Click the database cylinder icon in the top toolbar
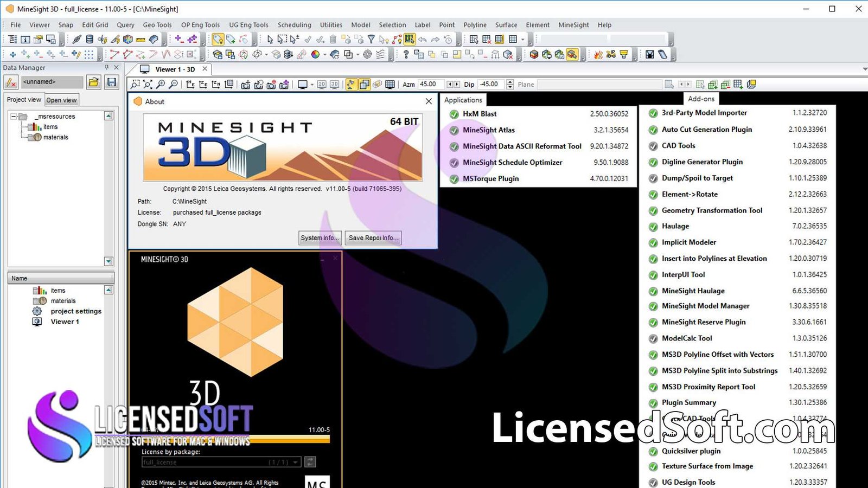This screenshot has height=488, width=868. click(x=90, y=39)
